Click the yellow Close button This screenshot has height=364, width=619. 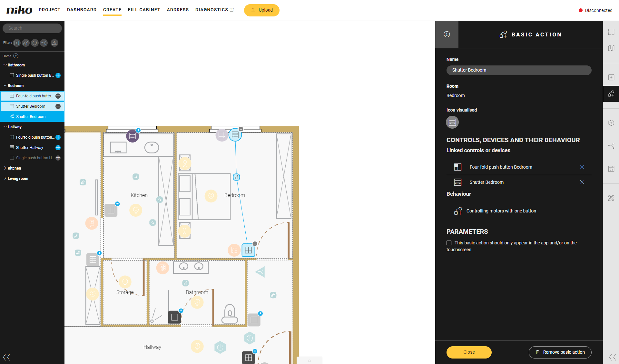[x=469, y=352]
